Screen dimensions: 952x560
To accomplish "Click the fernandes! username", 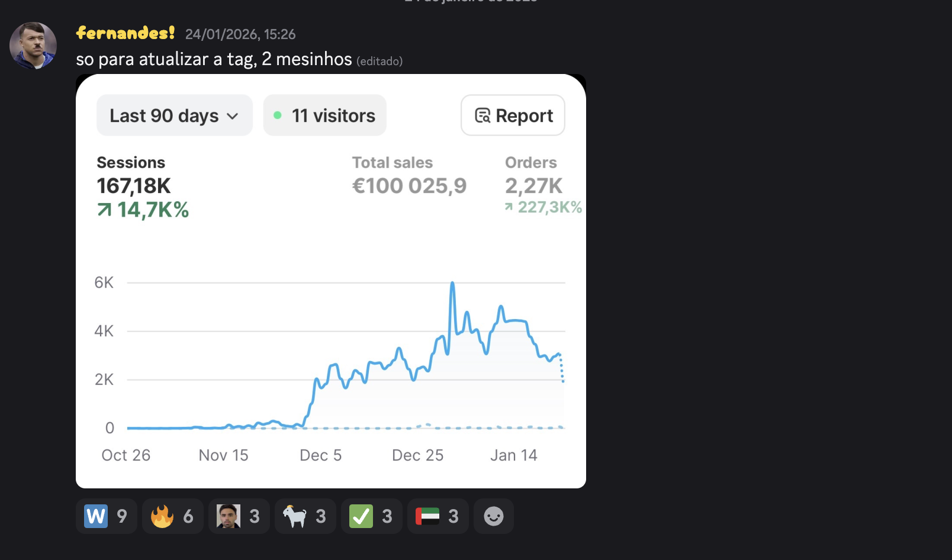I will point(126,33).
